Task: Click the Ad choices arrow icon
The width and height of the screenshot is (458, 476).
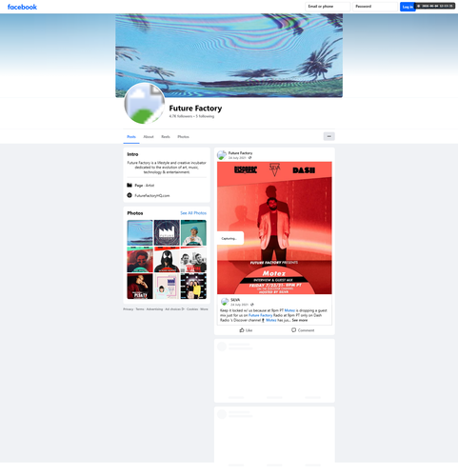Action: coord(183,309)
